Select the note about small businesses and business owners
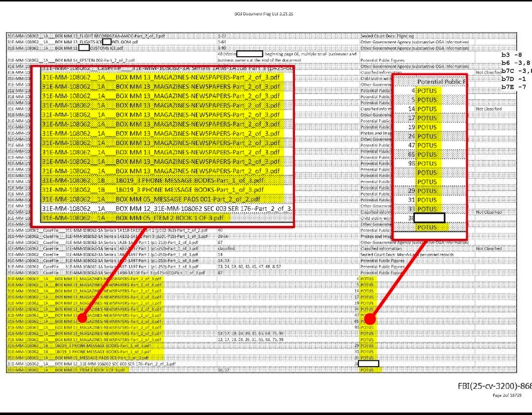This screenshot has width=532, height=415. 287,57
